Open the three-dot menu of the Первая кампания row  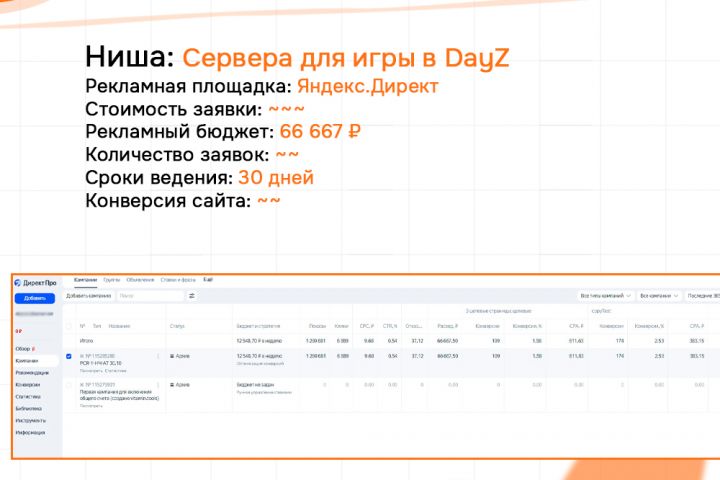pyautogui.click(x=158, y=385)
